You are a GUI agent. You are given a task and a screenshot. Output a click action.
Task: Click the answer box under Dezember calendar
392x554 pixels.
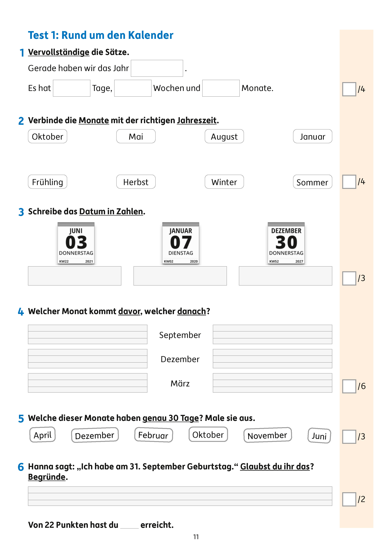coord(286,276)
